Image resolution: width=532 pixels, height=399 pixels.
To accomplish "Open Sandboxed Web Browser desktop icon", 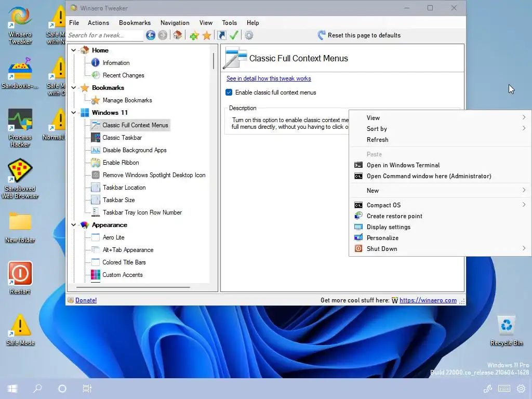I will 20,179.
